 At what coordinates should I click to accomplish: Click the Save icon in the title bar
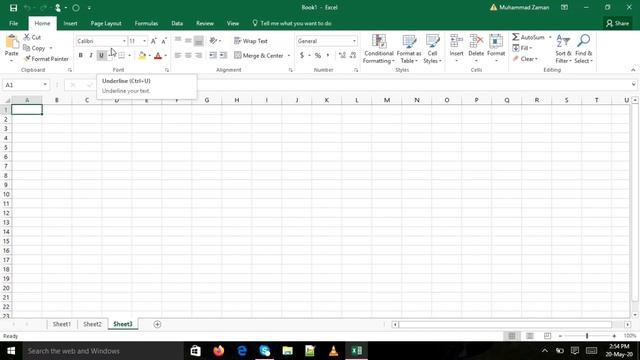click(13, 8)
